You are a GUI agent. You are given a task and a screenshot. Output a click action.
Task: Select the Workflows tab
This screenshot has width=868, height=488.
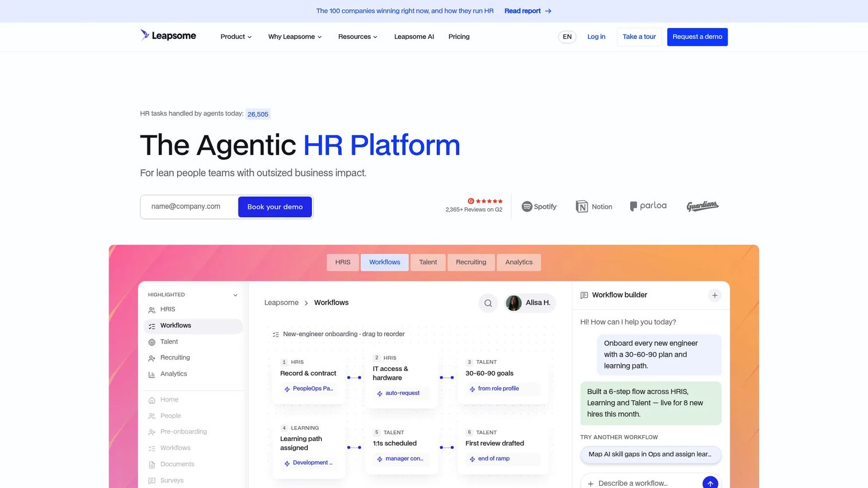(x=385, y=262)
